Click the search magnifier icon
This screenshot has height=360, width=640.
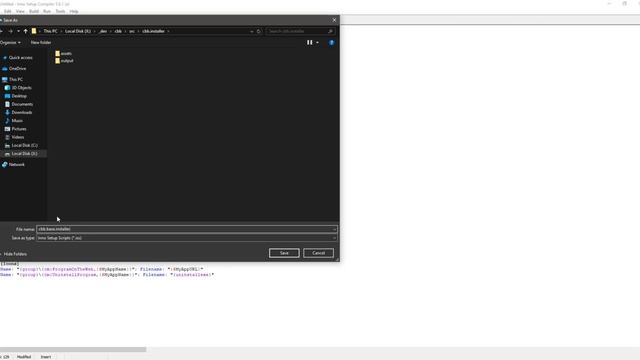click(330, 31)
